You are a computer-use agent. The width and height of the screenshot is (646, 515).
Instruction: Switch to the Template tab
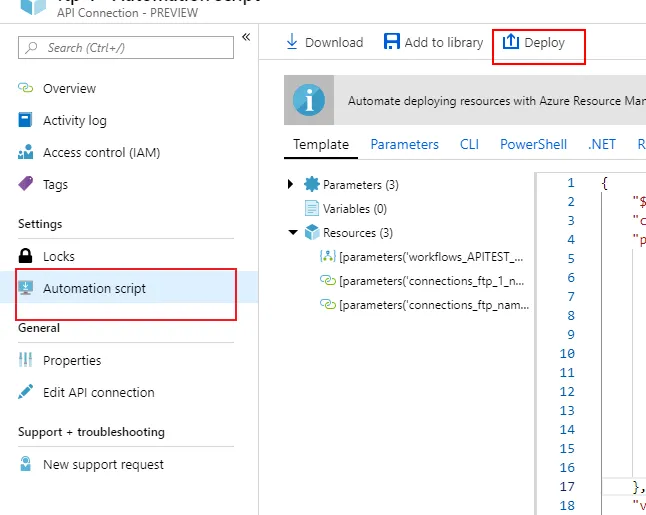[321, 145]
